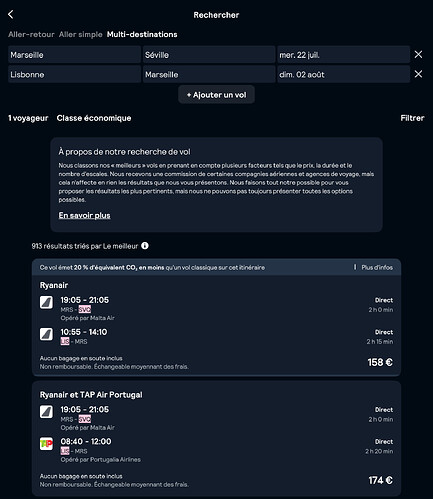The width and height of the screenshot is (433, 499).
Task: Open the Classe économique selector
Action: coord(94,118)
